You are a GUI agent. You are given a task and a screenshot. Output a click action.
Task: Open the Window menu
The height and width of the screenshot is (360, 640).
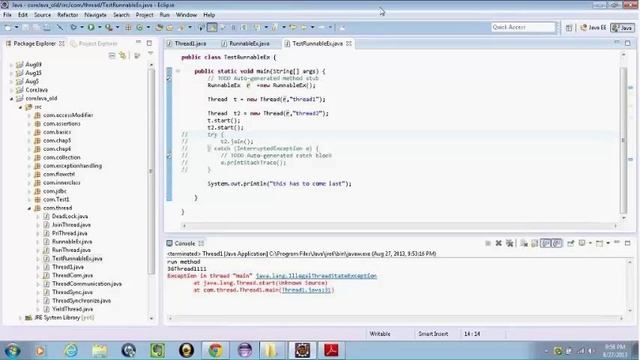pyautogui.click(x=186, y=15)
